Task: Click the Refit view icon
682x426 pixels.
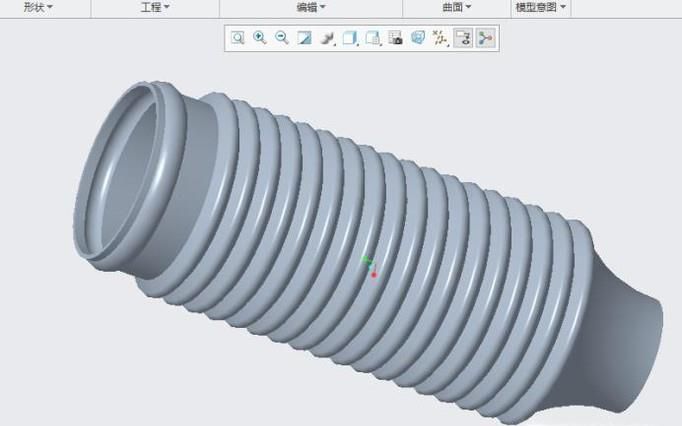Action: 238,38
